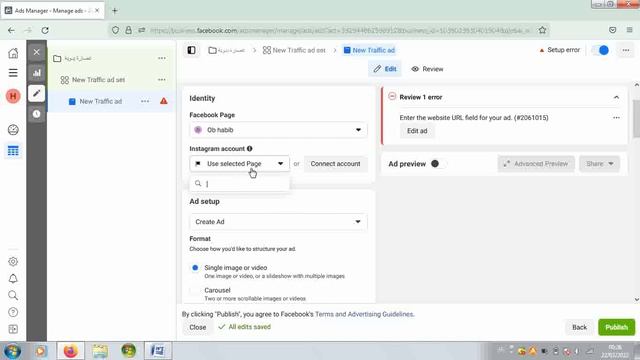
Task: Click the report a problem icon below help
Action: click(x=13, y=329)
